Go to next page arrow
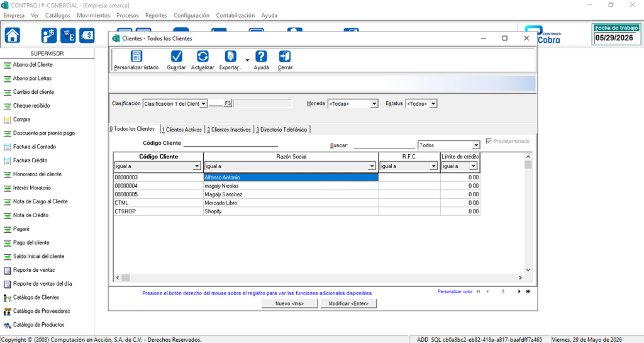Viewport: 644px width, 343px height. (x=519, y=291)
